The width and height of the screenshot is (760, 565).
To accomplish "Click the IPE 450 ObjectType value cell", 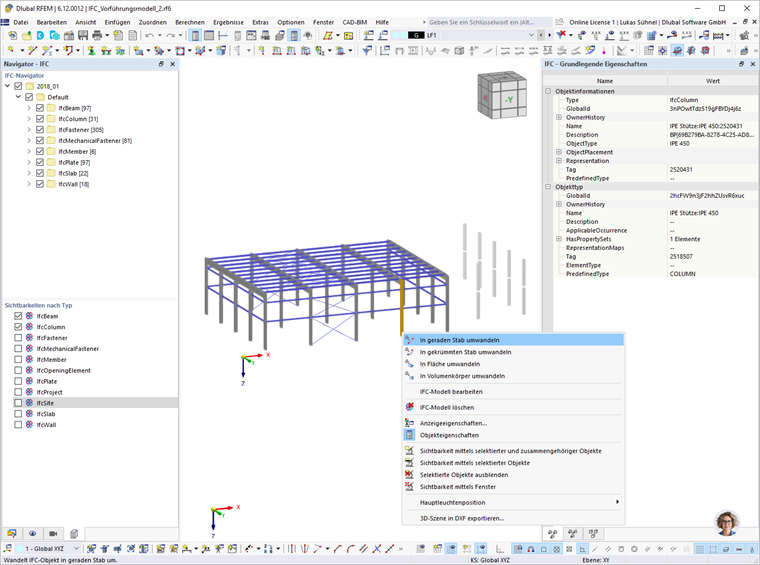I will tap(712, 143).
